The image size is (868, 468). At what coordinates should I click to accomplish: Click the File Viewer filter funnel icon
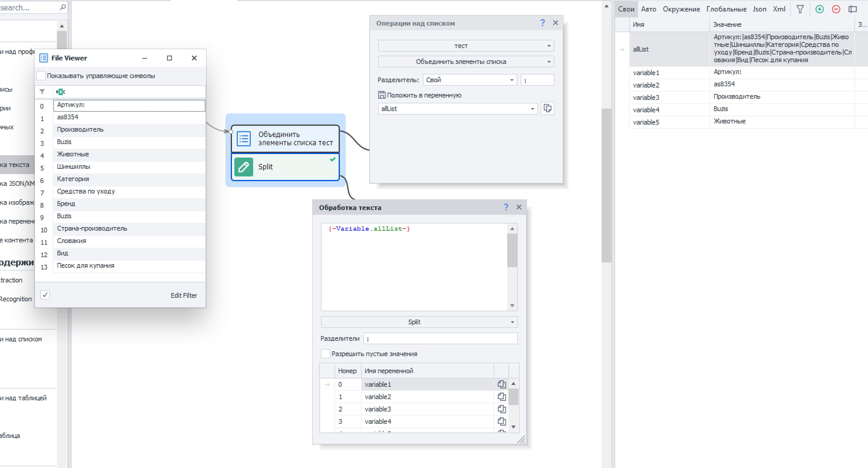click(x=42, y=91)
